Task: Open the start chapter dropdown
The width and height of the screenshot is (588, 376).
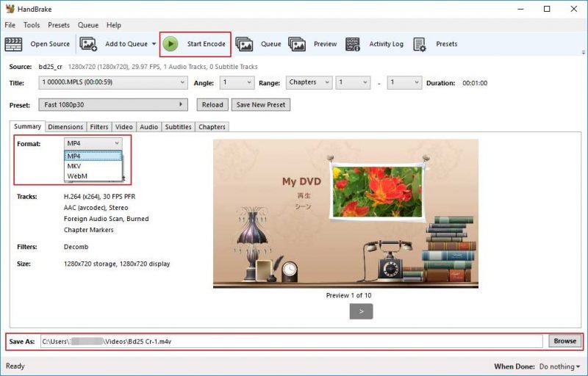Action: click(x=353, y=82)
